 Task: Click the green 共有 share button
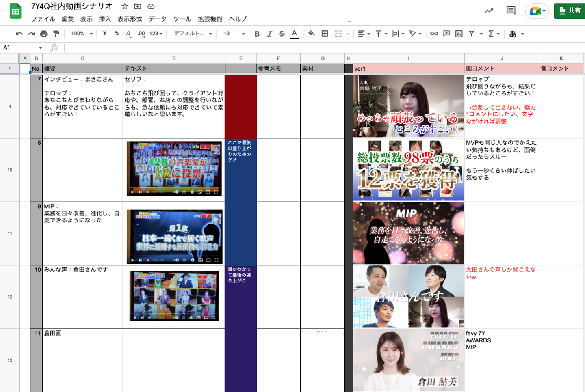570,11
